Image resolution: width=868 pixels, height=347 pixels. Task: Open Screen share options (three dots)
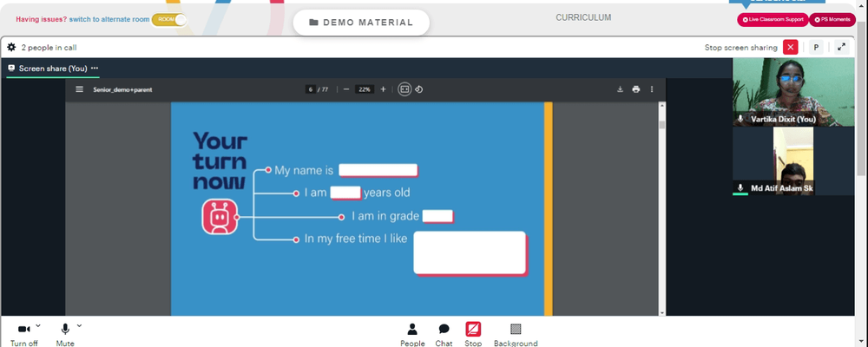click(95, 68)
